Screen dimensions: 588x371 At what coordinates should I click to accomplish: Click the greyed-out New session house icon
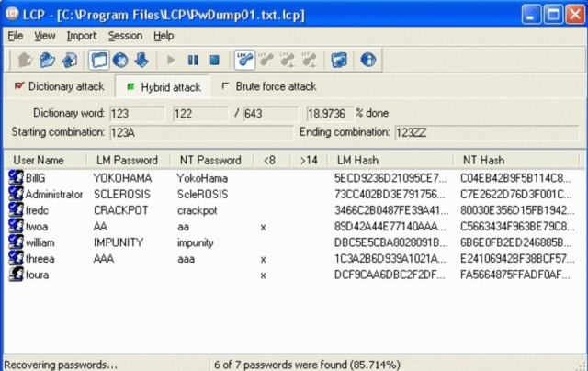point(25,60)
